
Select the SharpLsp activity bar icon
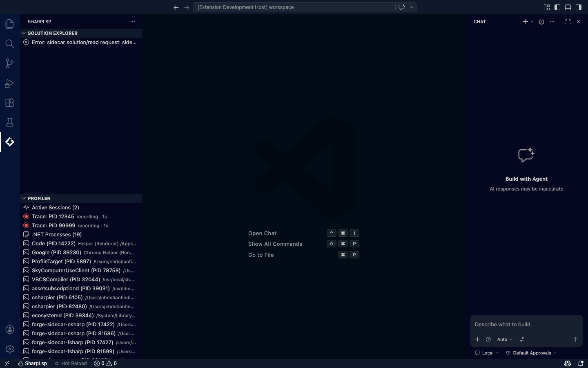(10, 142)
